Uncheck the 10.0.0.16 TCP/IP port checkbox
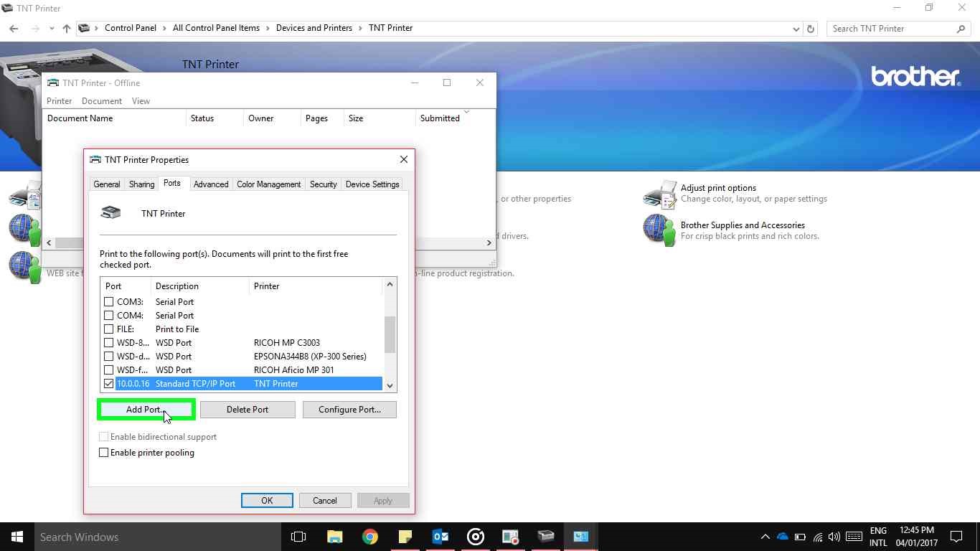The width and height of the screenshot is (980, 551). coord(109,384)
